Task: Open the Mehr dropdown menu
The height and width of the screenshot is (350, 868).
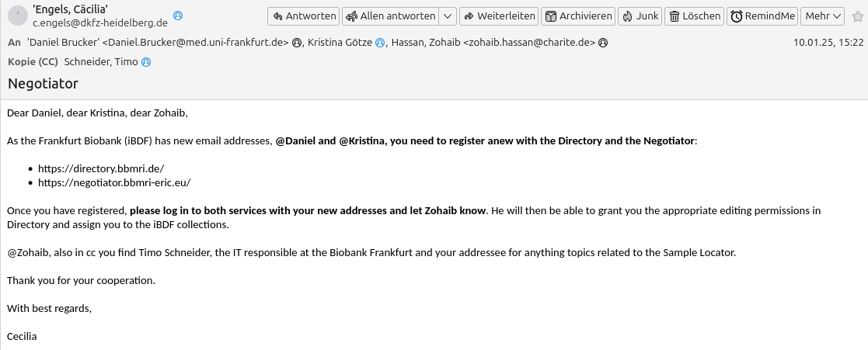Action: pyautogui.click(x=822, y=16)
